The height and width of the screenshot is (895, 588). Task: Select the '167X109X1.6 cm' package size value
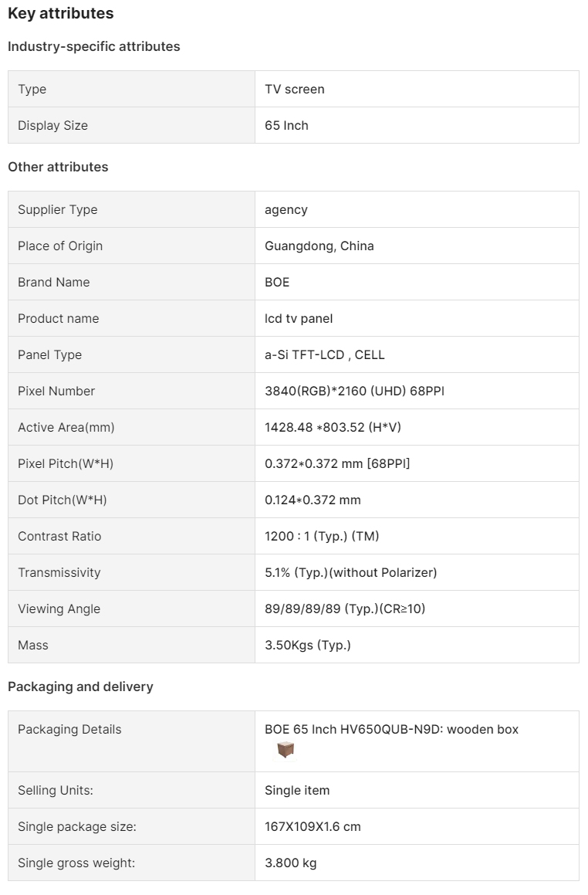(x=313, y=827)
